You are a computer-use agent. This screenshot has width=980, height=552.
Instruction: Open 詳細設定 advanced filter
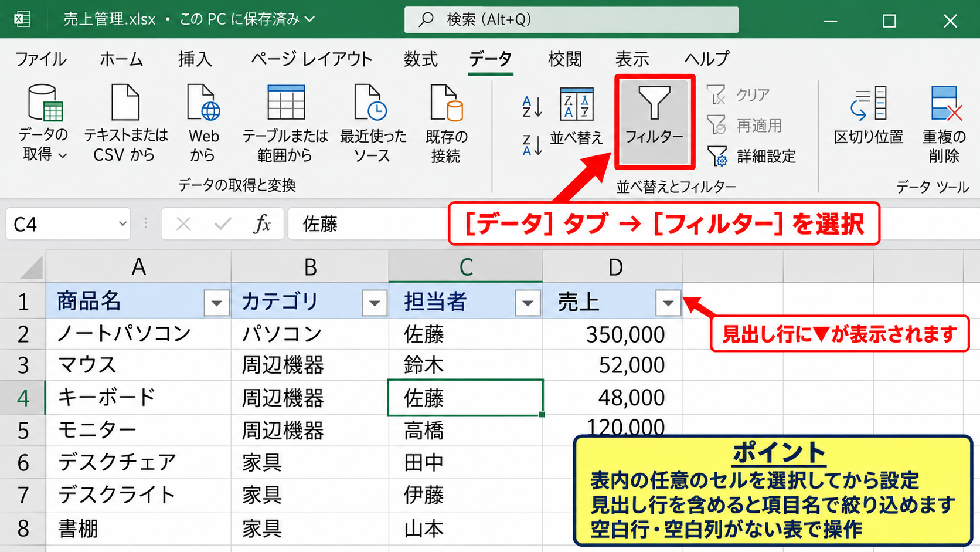click(751, 156)
